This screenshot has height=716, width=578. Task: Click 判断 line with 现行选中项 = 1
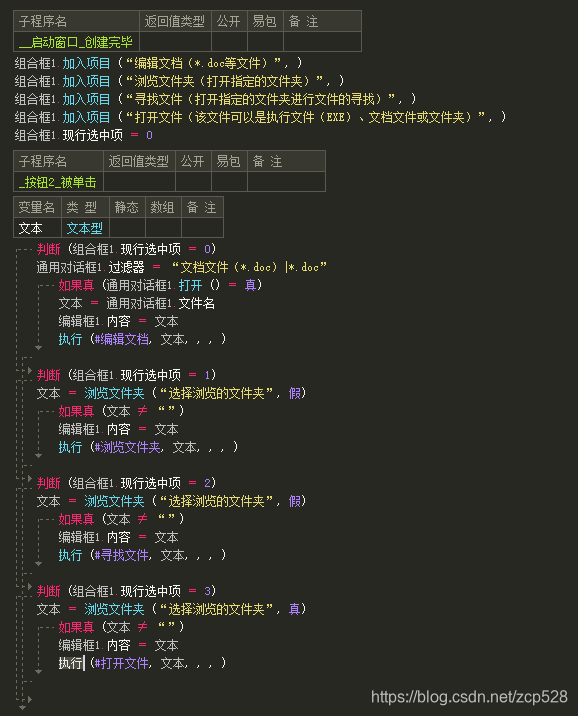126,375
